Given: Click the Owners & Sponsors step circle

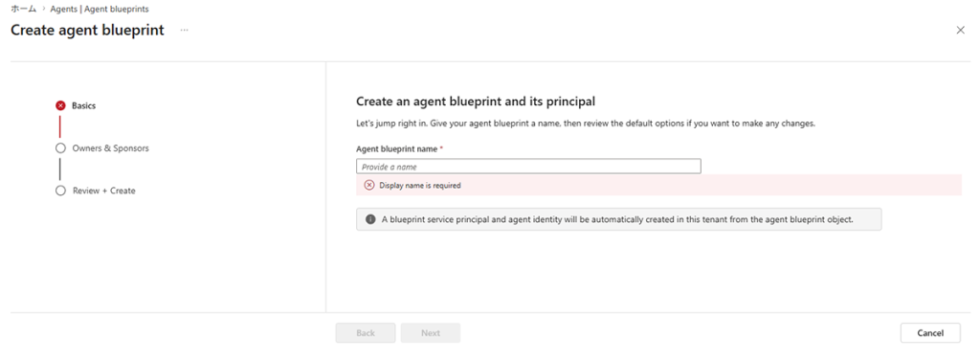Looking at the screenshot, I should click(60, 148).
